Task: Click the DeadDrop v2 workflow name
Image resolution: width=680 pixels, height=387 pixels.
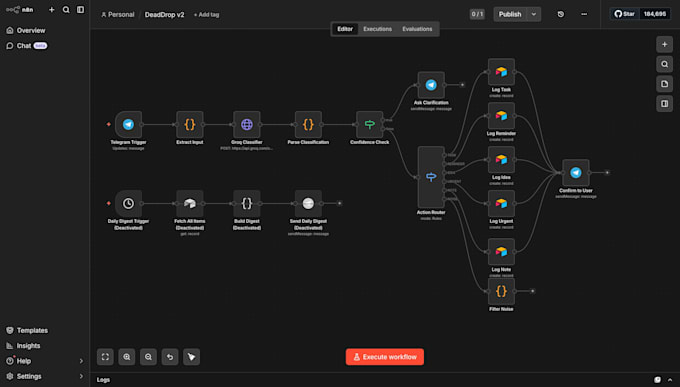Action: click(164, 15)
